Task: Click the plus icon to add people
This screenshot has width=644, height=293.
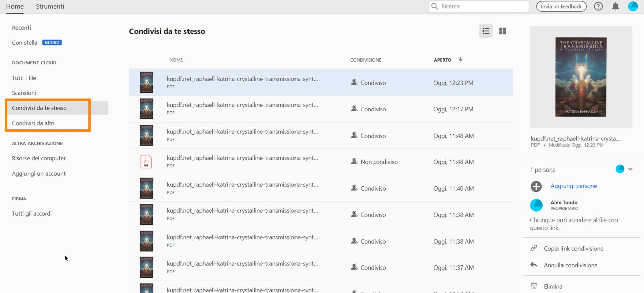Action: coord(536,186)
